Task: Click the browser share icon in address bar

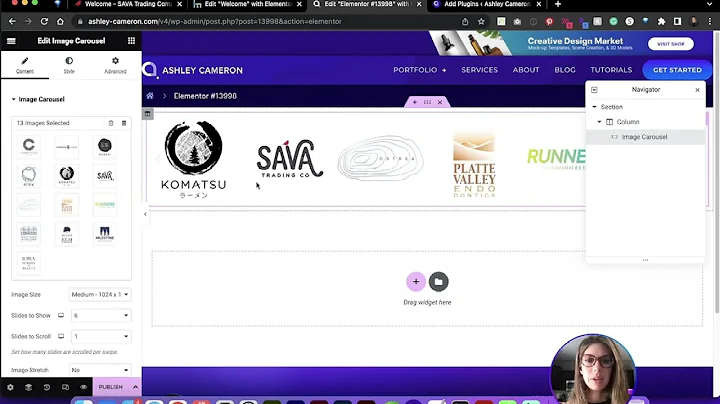Action: (465, 22)
